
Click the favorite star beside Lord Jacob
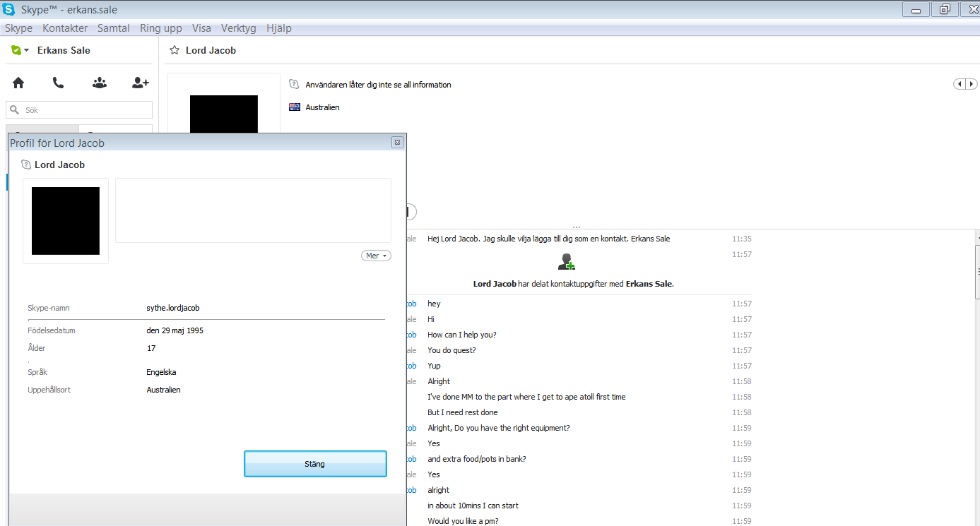click(x=175, y=50)
